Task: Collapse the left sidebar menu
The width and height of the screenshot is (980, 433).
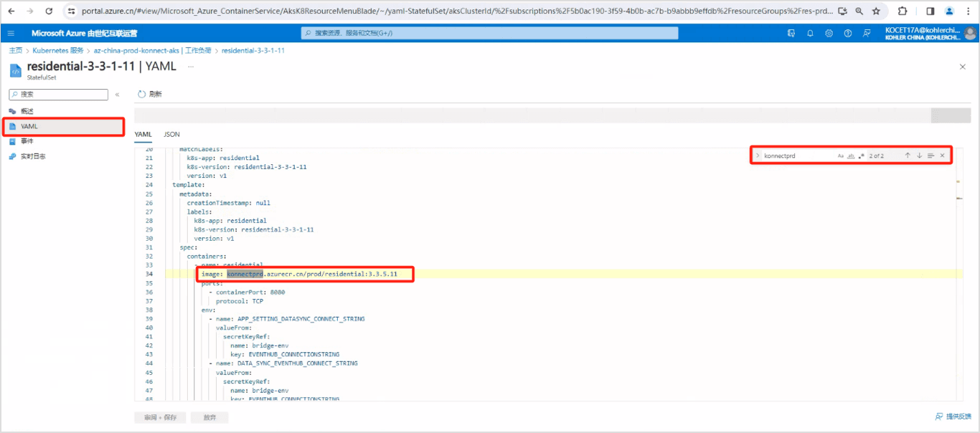Action: click(117, 95)
